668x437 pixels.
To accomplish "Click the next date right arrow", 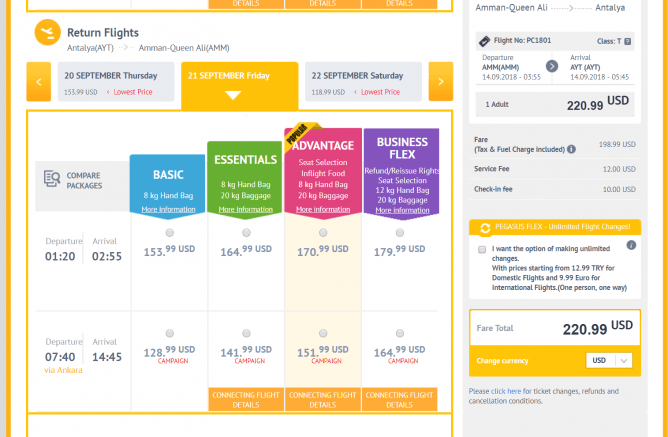I will click(440, 82).
